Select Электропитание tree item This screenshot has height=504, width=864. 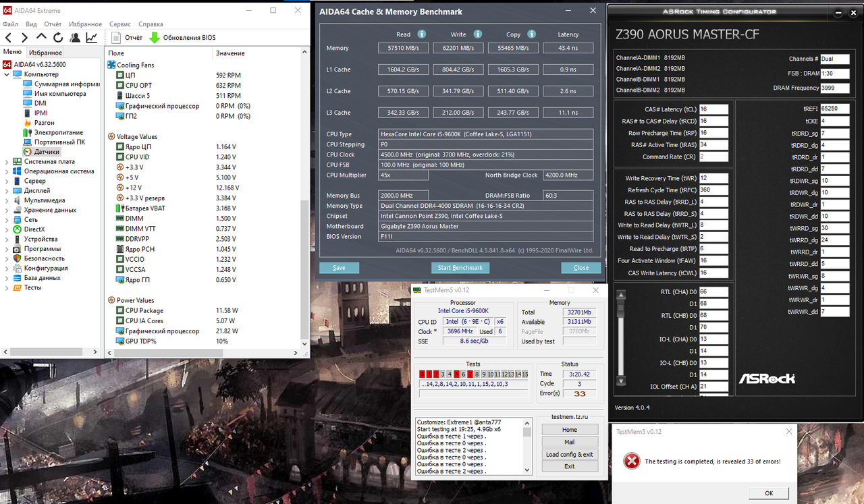(x=53, y=133)
